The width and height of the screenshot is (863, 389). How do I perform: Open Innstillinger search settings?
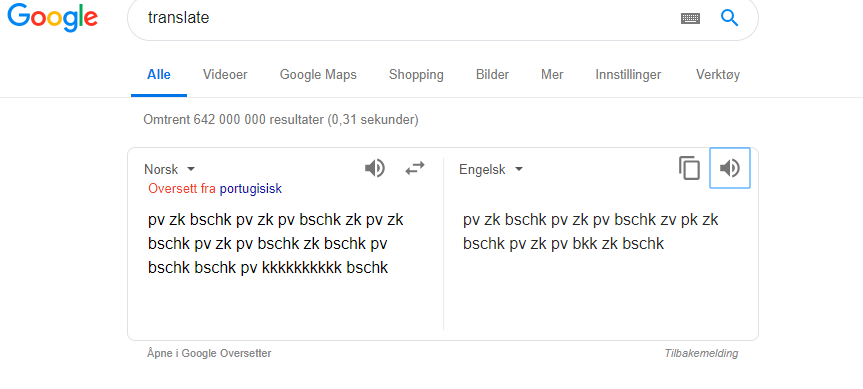click(628, 74)
